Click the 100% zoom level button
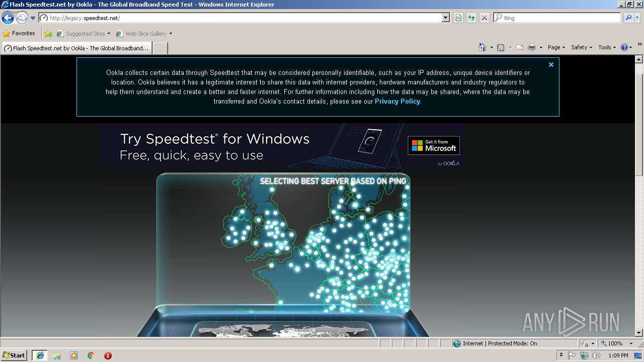 pos(611,343)
